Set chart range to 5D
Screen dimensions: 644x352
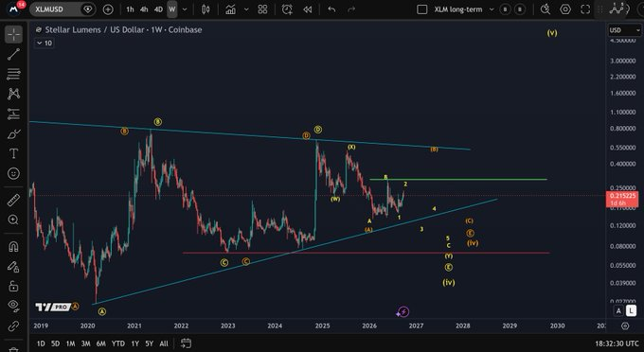click(56, 343)
